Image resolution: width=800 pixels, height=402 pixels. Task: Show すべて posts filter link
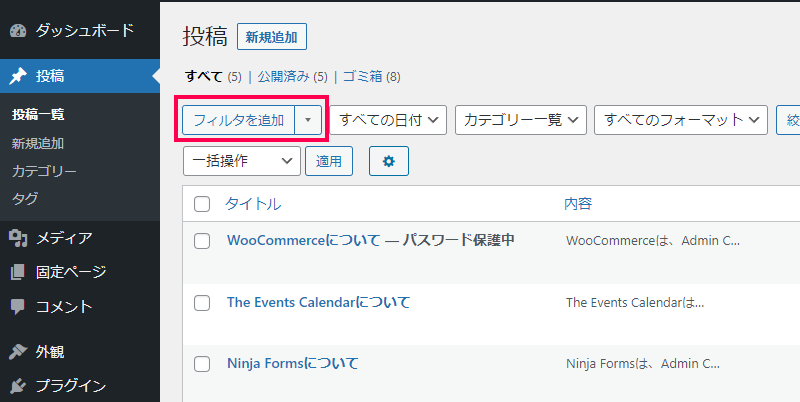[204, 77]
